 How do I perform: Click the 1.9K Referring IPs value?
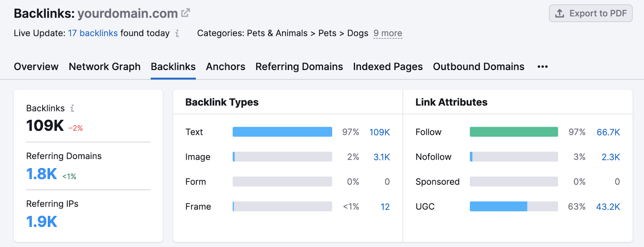click(x=41, y=222)
